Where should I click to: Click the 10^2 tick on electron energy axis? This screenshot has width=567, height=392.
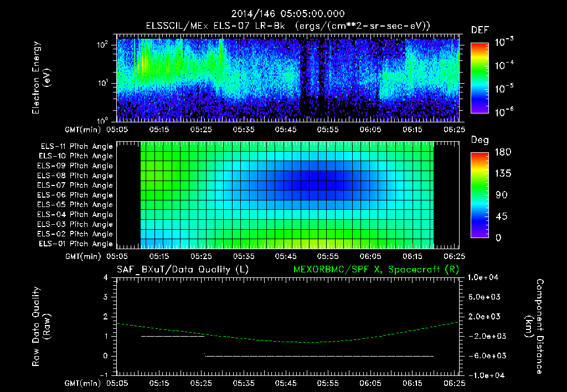(x=103, y=45)
